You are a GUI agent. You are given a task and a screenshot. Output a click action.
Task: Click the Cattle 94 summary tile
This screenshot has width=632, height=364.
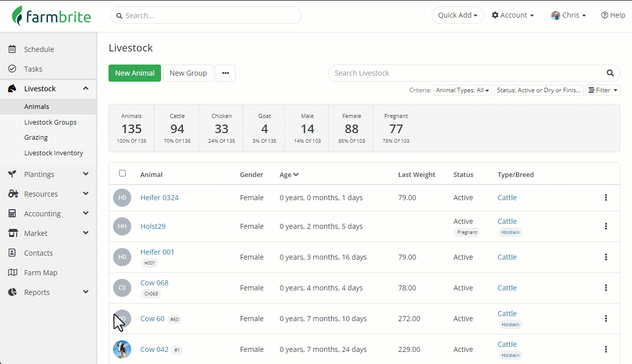(x=177, y=129)
